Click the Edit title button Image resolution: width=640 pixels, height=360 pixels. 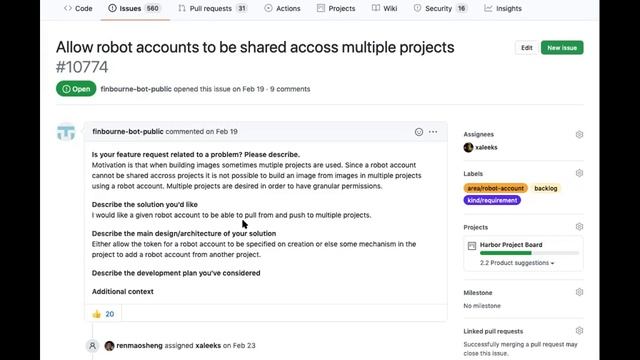tap(527, 48)
